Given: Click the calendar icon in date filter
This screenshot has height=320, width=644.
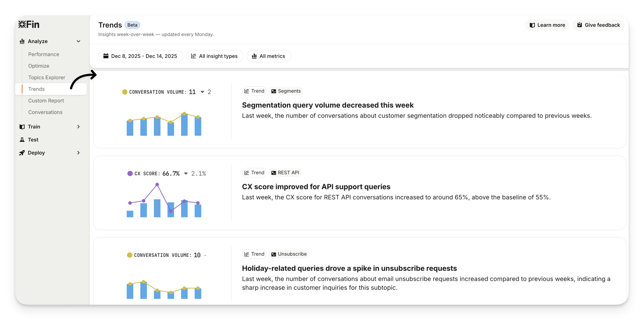Looking at the screenshot, I should coord(106,56).
